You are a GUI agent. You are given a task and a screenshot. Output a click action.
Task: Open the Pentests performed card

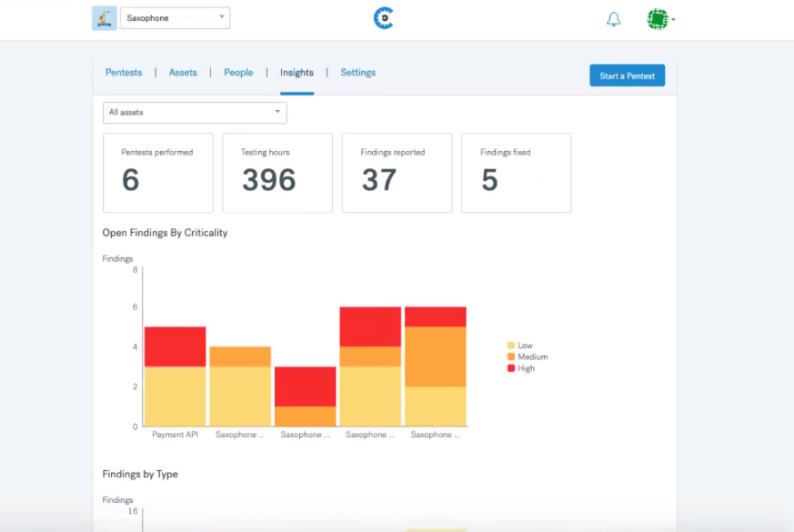(x=158, y=173)
